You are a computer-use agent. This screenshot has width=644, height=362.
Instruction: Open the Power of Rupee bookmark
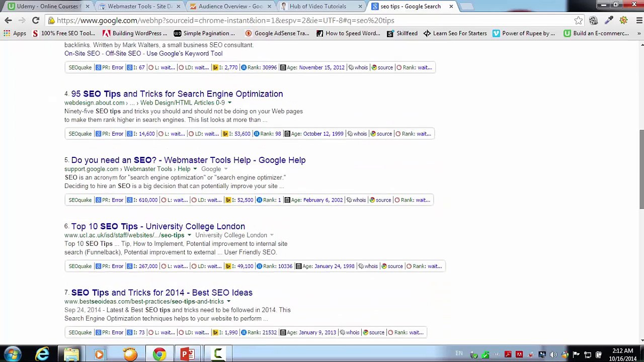[524, 33]
